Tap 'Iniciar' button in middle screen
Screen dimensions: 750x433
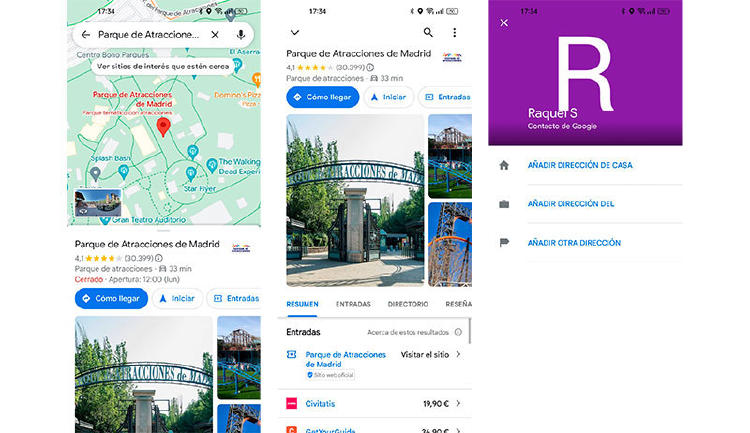[x=388, y=97]
